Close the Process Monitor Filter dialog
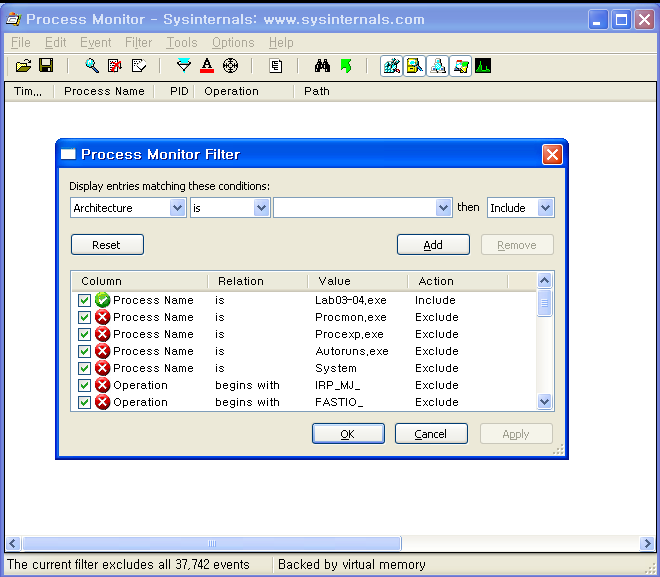The height and width of the screenshot is (577, 660). pos(552,154)
